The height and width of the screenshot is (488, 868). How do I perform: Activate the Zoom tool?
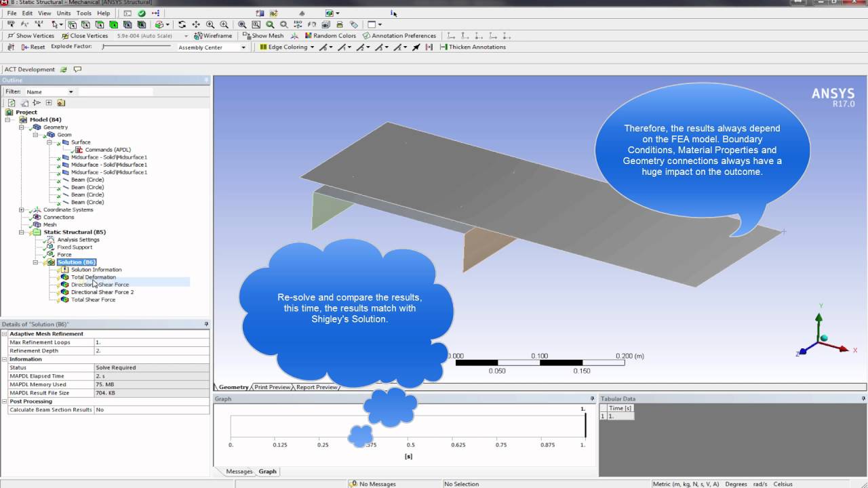click(x=210, y=24)
